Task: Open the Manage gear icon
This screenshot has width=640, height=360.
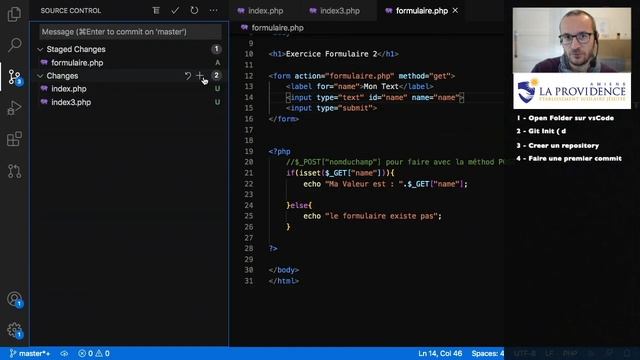Action: (15, 330)
